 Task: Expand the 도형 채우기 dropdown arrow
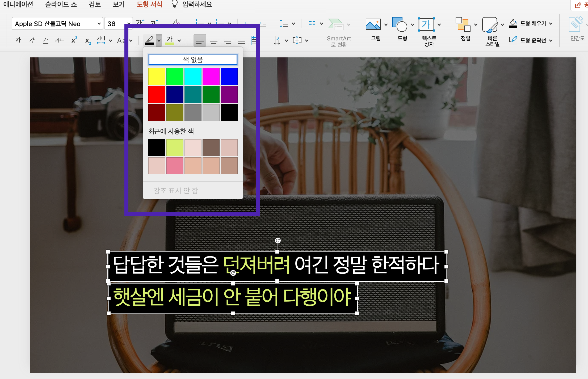pos(551,24)
